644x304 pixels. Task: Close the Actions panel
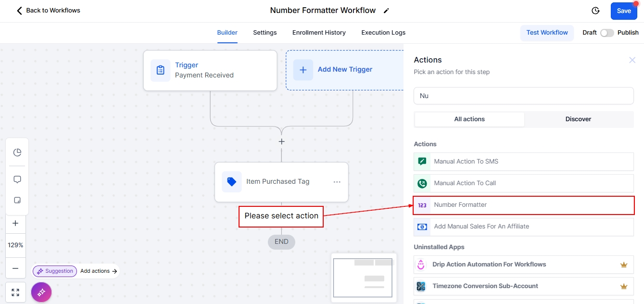click(632, 60)
